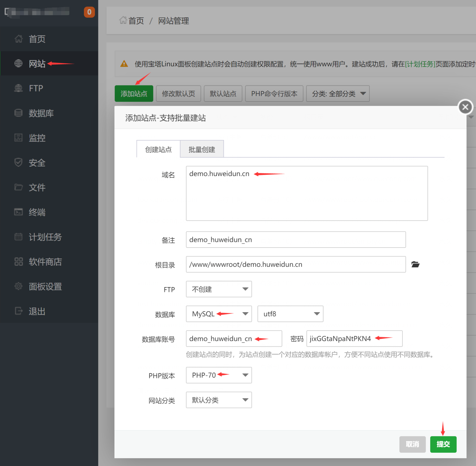This screenshot has height=466, width=476.
Task: Click the 添加站点-支持批量建站 dialog title
Action: point(165,118)
